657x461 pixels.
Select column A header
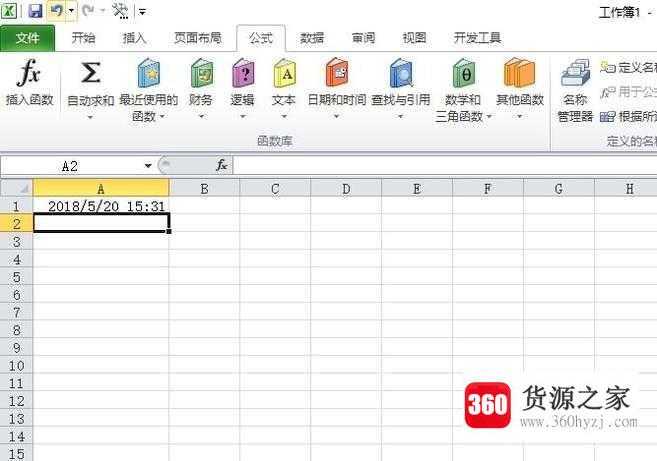click(101, 189)
